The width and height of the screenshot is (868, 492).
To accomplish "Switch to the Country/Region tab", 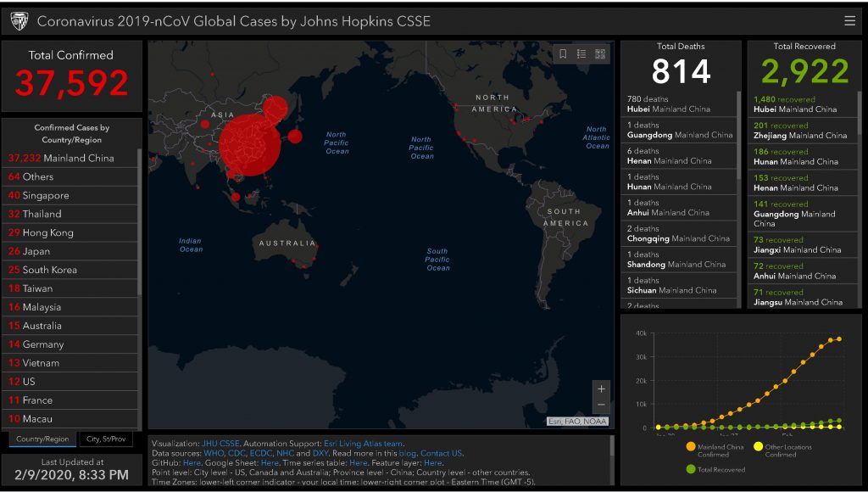I will pos(42,439).
